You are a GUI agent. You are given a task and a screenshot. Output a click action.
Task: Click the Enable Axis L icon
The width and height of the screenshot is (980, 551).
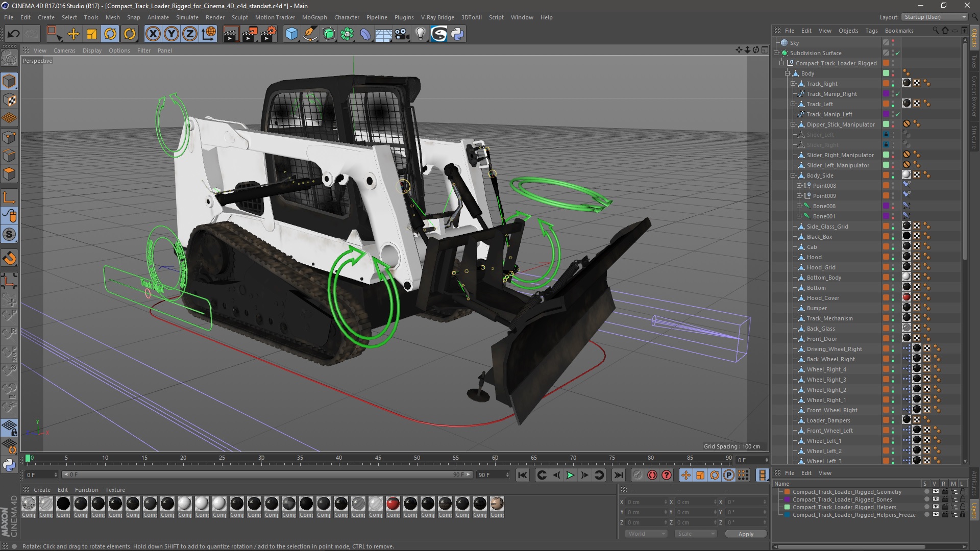pyautogui.click(x=9, y=197)
